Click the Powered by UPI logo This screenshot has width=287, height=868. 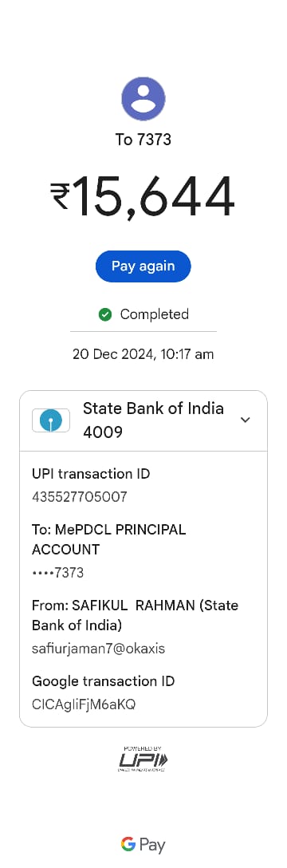pos(143,759)
